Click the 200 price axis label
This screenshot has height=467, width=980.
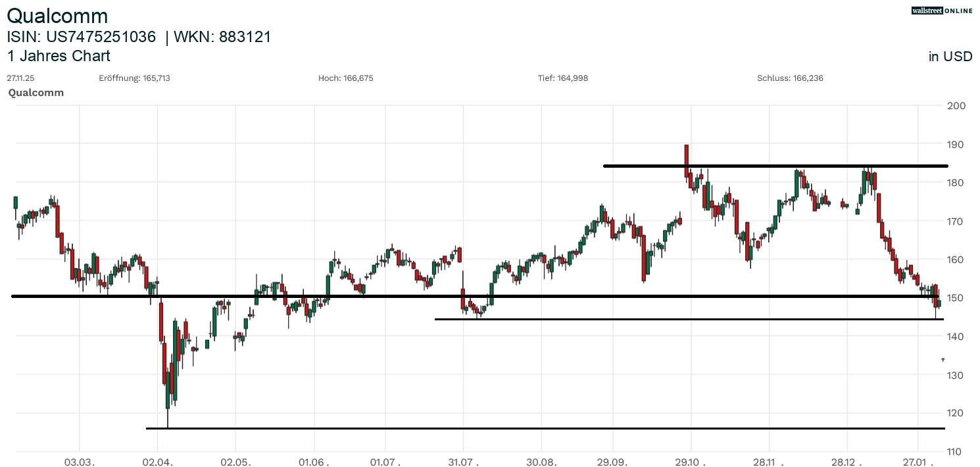(955, 106)
